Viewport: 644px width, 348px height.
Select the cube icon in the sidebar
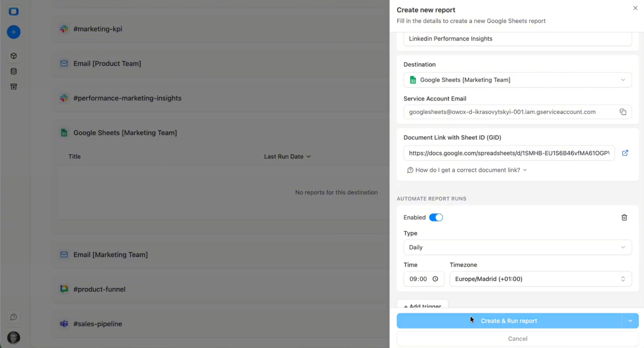13,56
